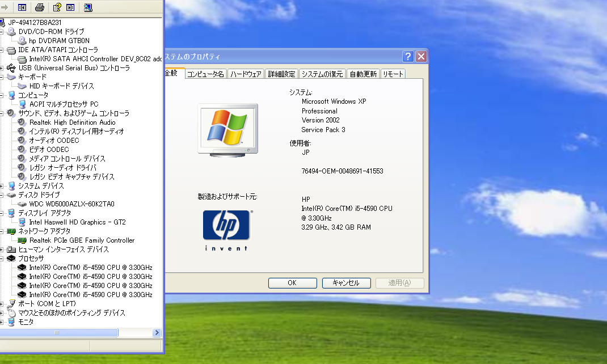The image size is (607, 364).
Task: Expand the ports (COM and LPT) node
Action: (x=2, y=304)
